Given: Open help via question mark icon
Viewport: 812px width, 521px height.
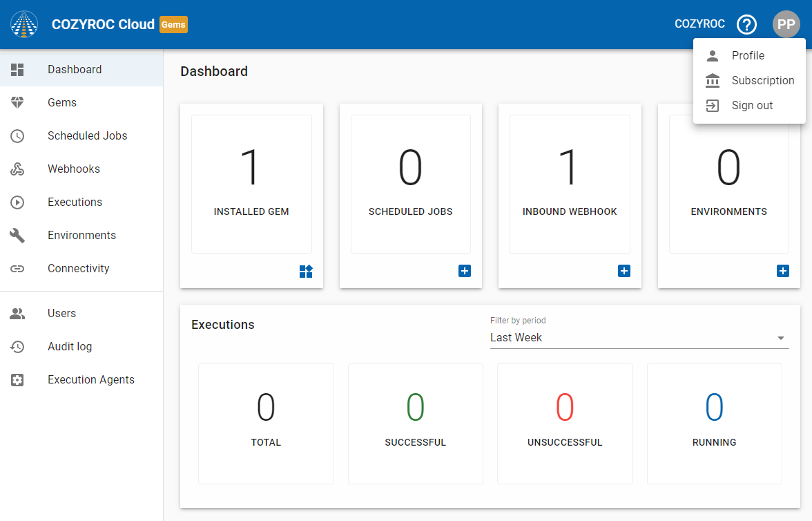Looking at the screenshot, I should 746,25.
